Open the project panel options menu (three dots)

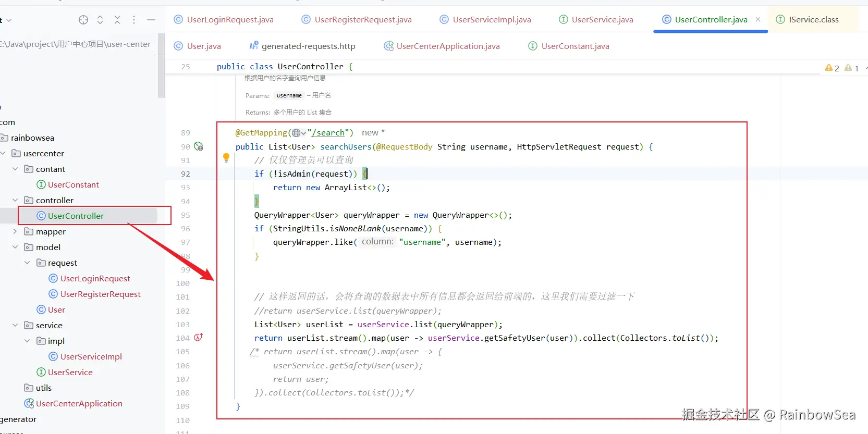(134, 20)
